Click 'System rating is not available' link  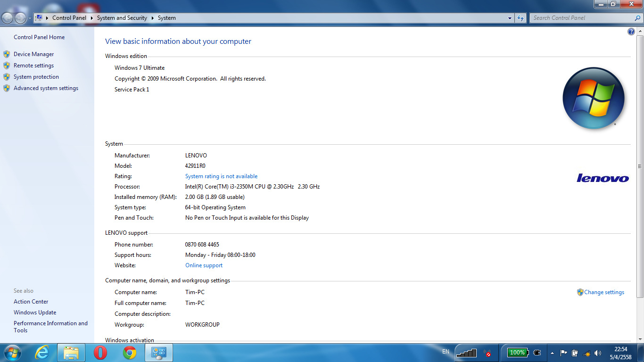221,176
